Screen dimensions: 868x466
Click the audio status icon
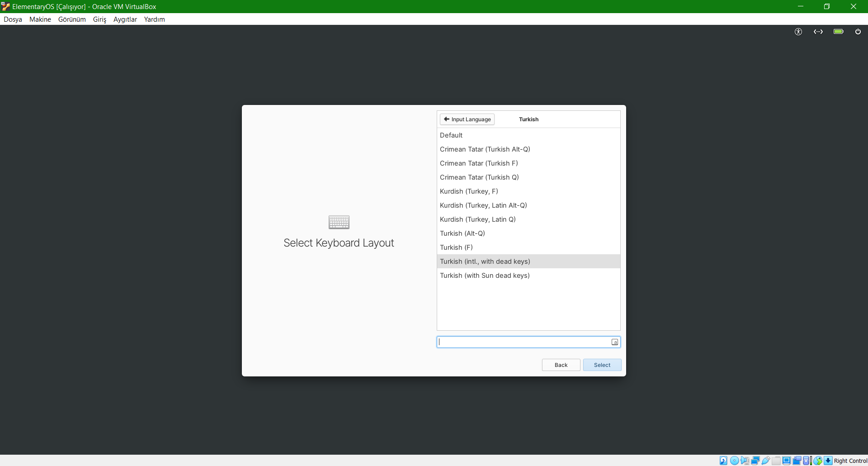(745, 461)
